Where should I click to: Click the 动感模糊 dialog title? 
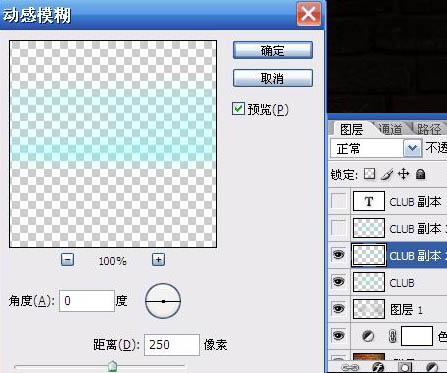(x=37, y=15)
